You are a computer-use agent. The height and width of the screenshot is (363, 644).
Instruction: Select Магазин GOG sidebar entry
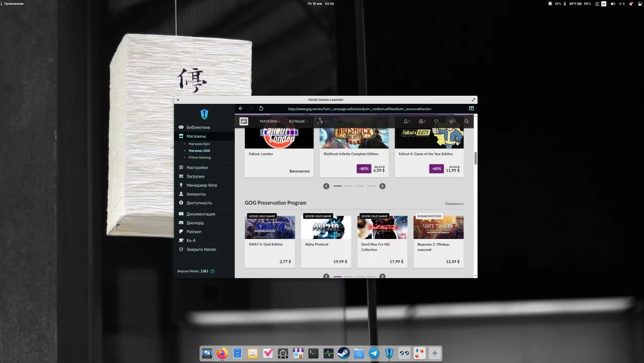click(199, 151)
